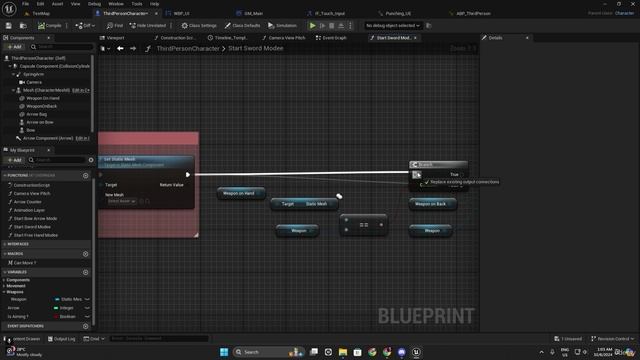
Task: Click the Stop play session button
Action: pyautogui.click(x=331, y=26)
